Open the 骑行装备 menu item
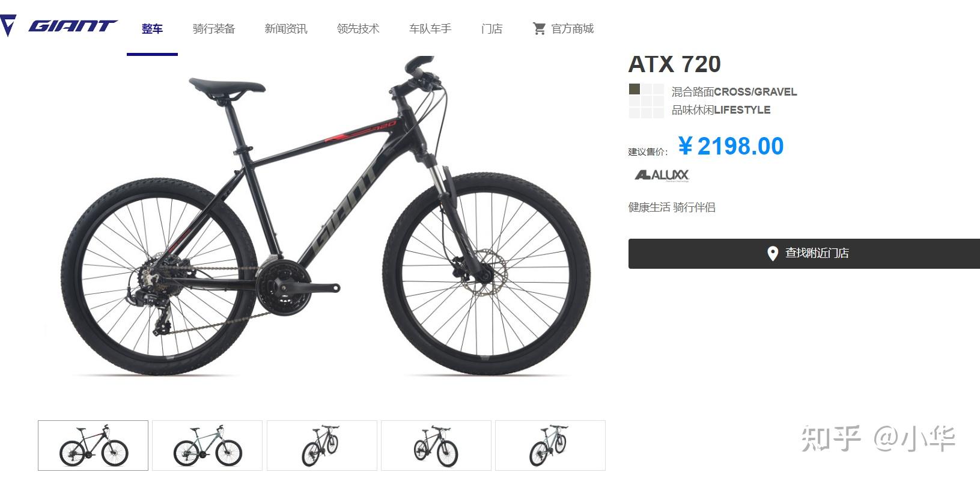This screenshot has width=980, height=478. point(213,28)
